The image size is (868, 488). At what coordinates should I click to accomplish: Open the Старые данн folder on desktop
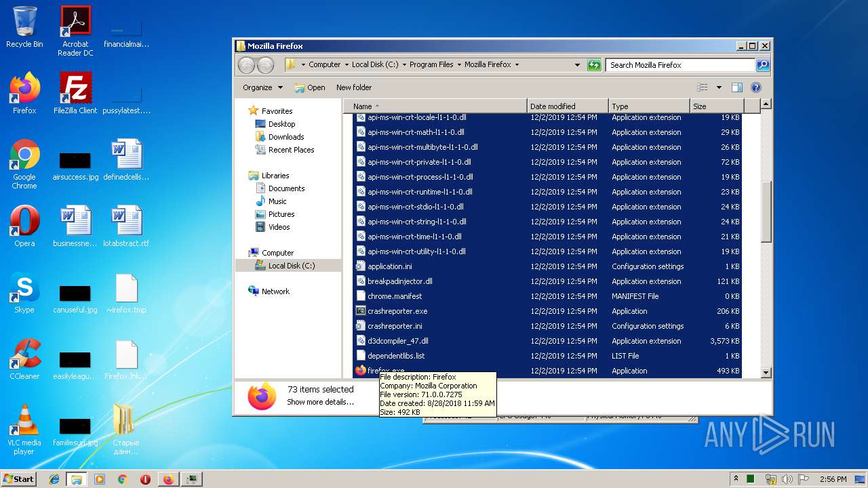[x=126, y=430]
